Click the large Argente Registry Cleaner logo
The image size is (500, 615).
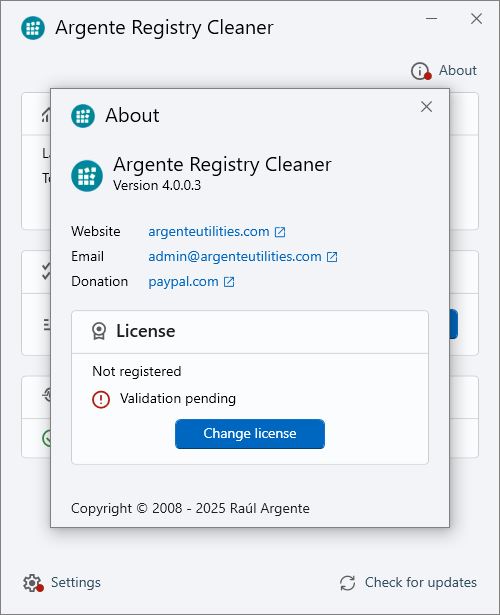point(87,176)
